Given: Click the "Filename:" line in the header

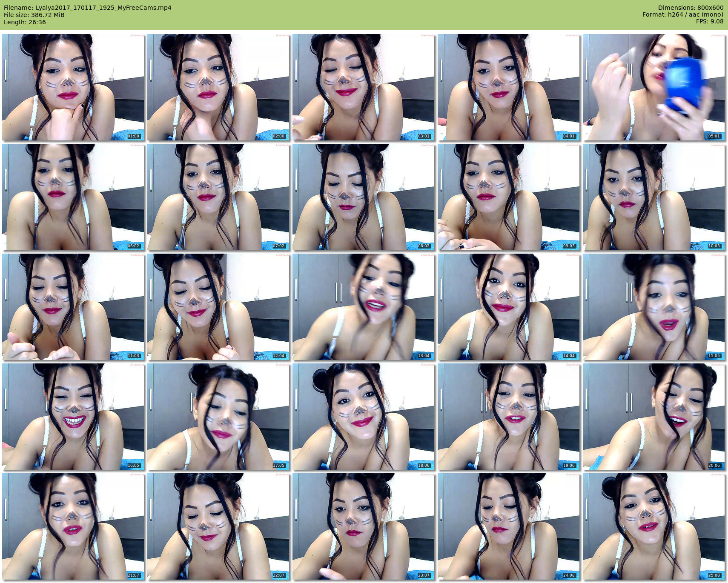Looking at the screenshot, I should (88, 8).
